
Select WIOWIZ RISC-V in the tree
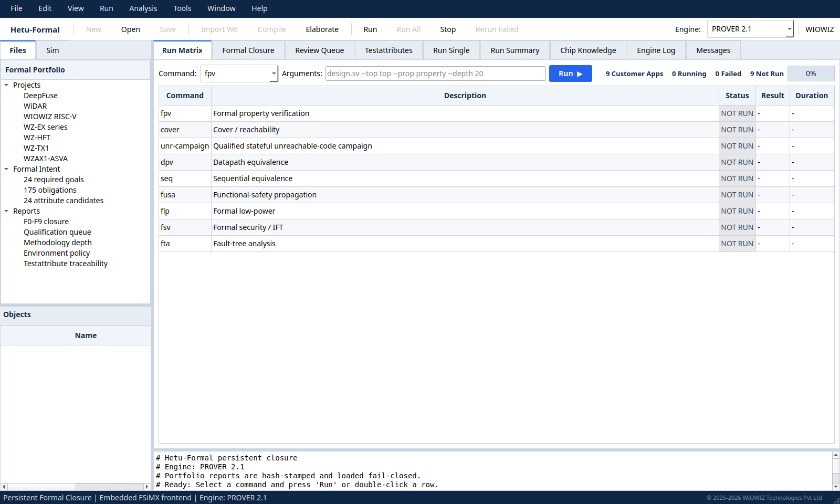click(50, 117)
